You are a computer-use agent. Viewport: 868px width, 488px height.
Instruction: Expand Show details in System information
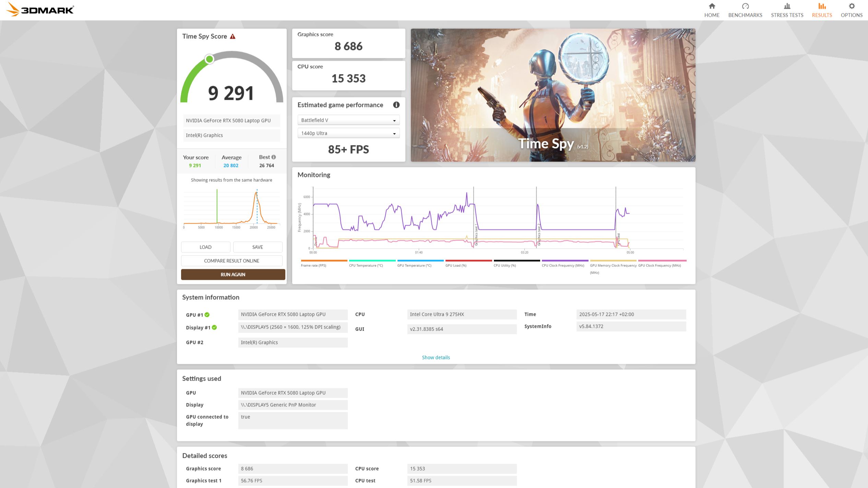tap(436, 357)
